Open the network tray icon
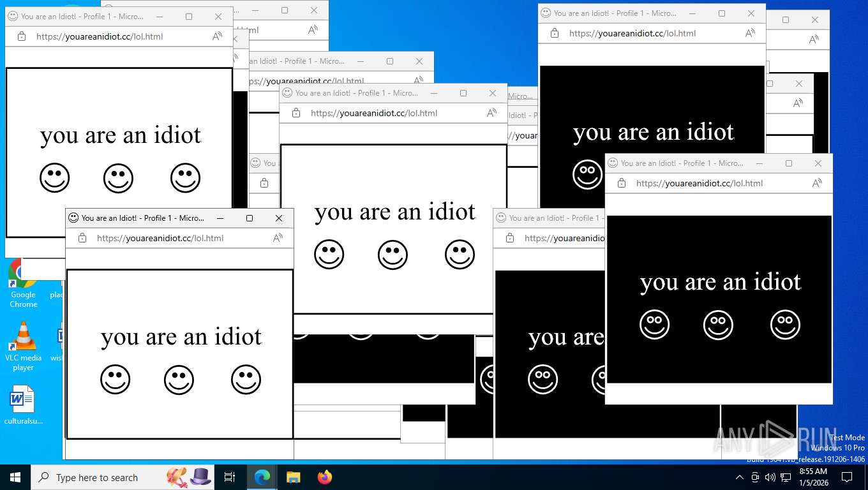Screen dimensions: 868x490 [x=786, y=477]
